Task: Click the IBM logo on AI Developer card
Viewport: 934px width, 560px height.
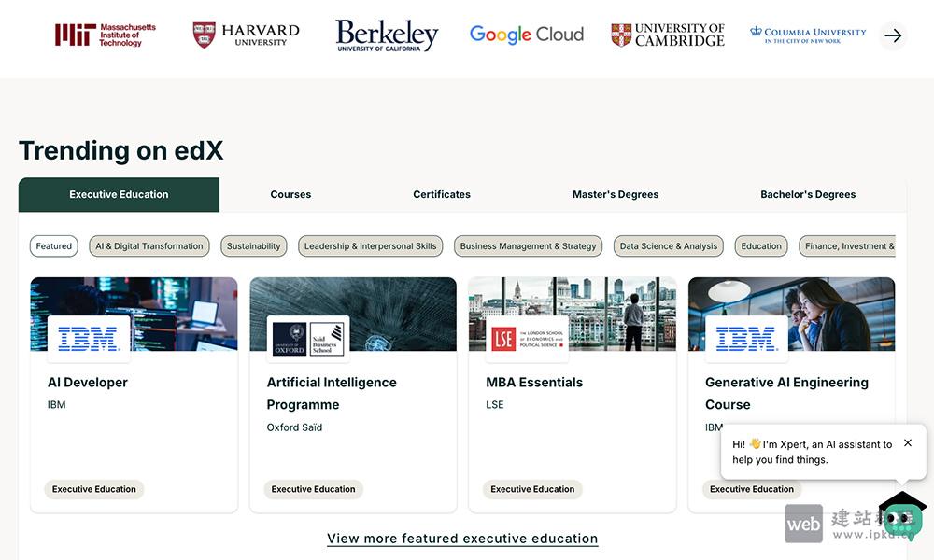Action: 90,340
